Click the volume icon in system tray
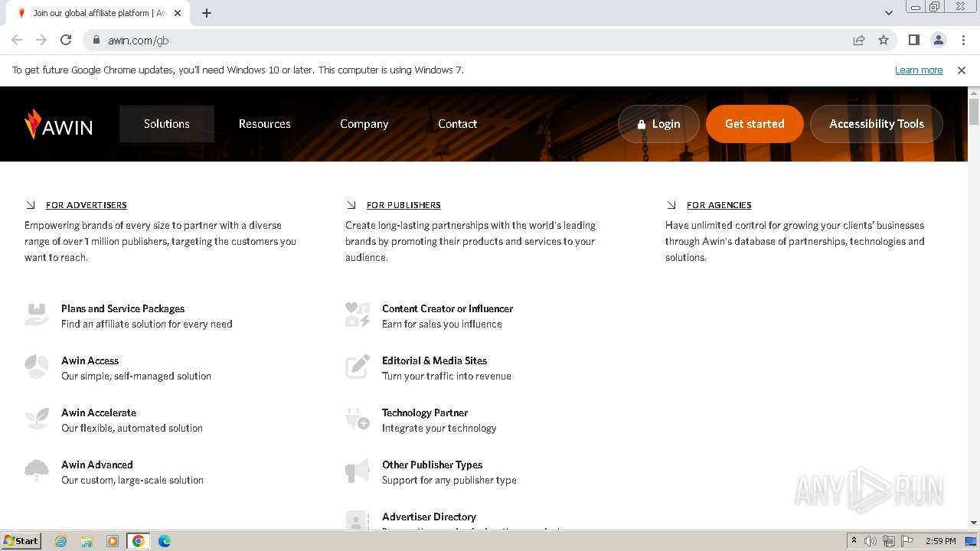 click(871, 541)
